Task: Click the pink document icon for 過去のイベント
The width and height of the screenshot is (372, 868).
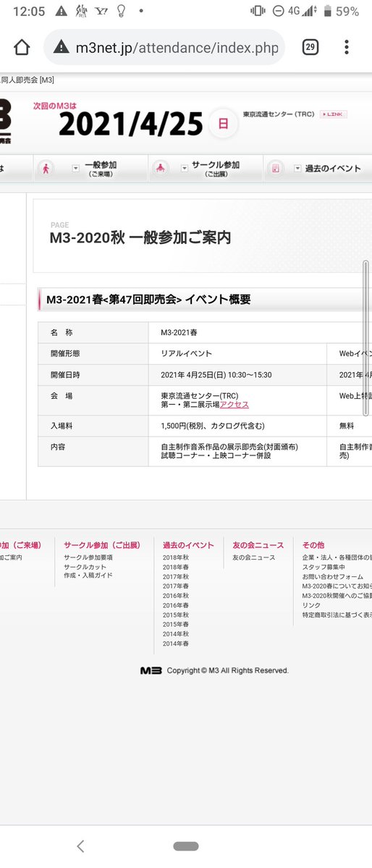Action: click(275, 169)
